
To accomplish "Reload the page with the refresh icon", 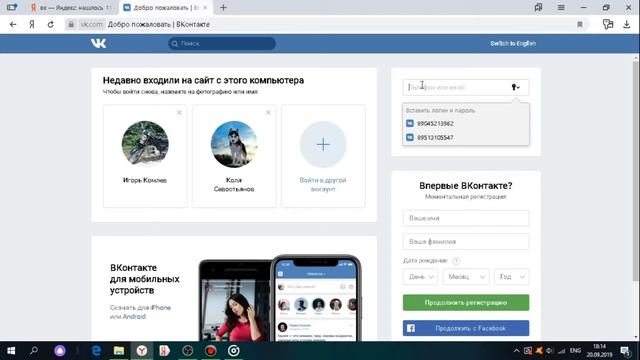I will (x=51, y=24).
